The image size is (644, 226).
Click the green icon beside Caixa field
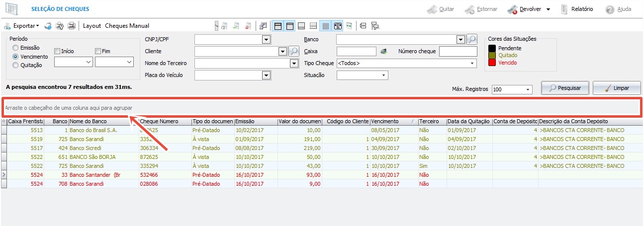pos(383,51)
